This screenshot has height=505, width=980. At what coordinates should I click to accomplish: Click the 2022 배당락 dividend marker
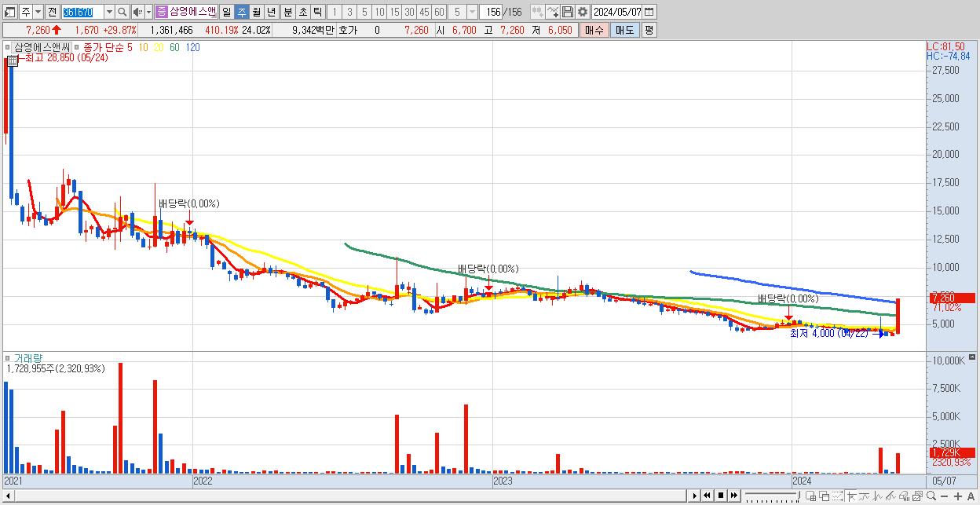point(188,204)
